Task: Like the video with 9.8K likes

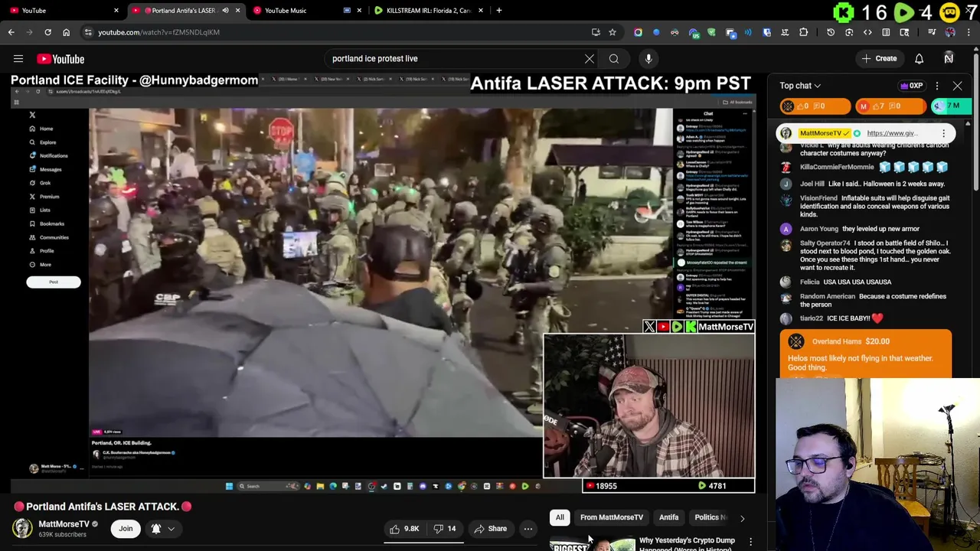Action: click(x=403, y=529)
